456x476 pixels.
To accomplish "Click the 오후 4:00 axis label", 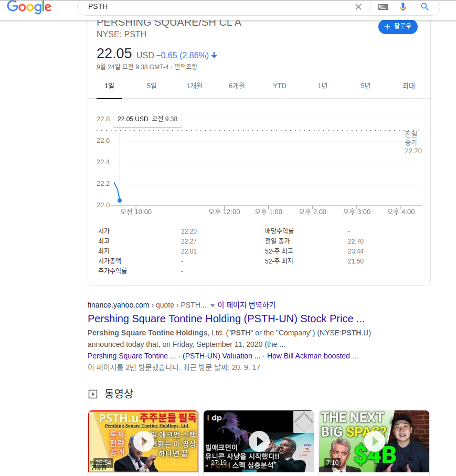I will [x=401, y=212].
